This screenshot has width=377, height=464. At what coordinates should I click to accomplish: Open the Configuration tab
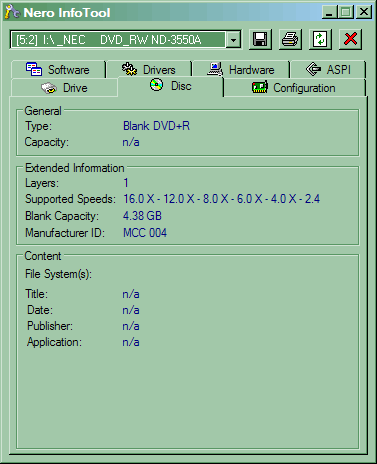(294, 88)
